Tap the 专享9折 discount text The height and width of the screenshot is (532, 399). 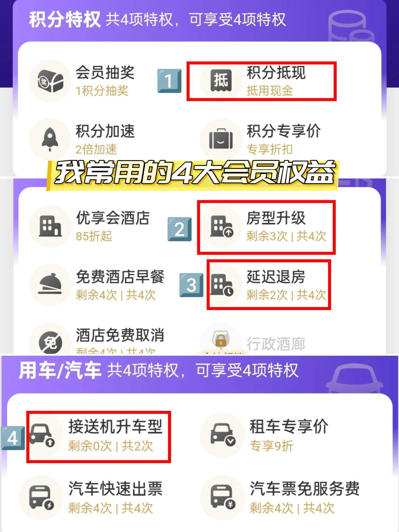pyautogui.click(x=272, y=446)
